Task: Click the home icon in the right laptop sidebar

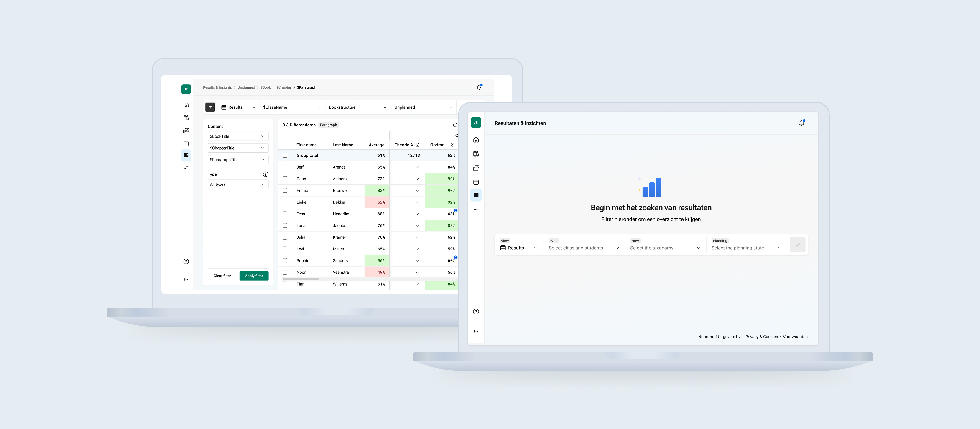Action: [x=476, y=140]
